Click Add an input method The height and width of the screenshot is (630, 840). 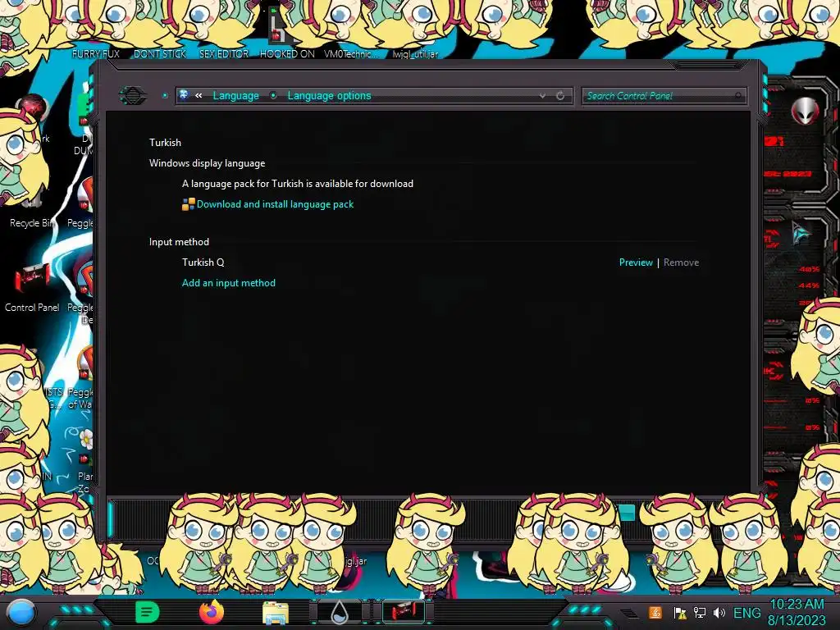229,283
